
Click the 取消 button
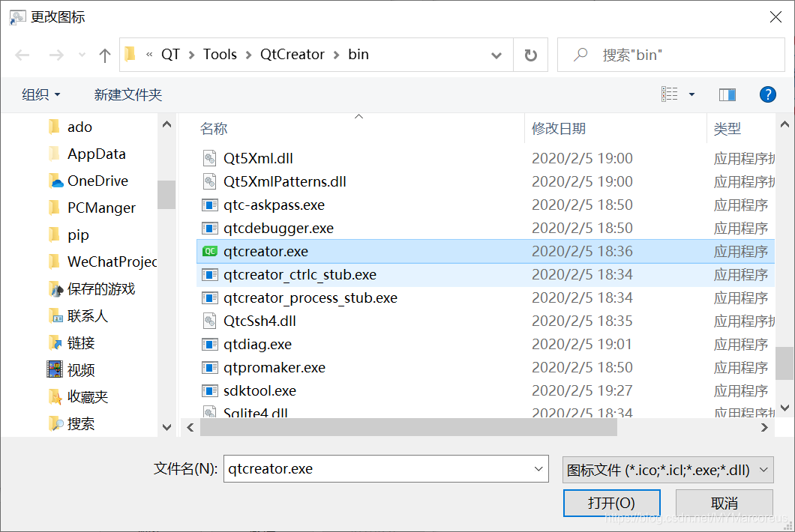click(724, 503)
